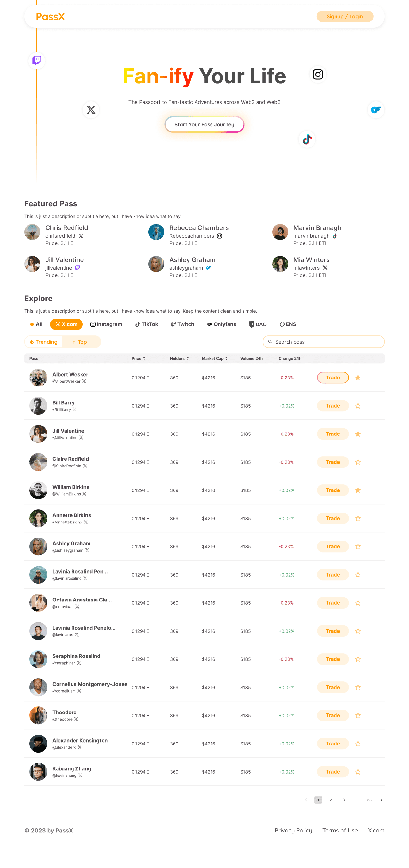Focus the Search pass input field
The height and width of the screenshot is (868, 409).
pyautogui.click(x=323, y=342)
